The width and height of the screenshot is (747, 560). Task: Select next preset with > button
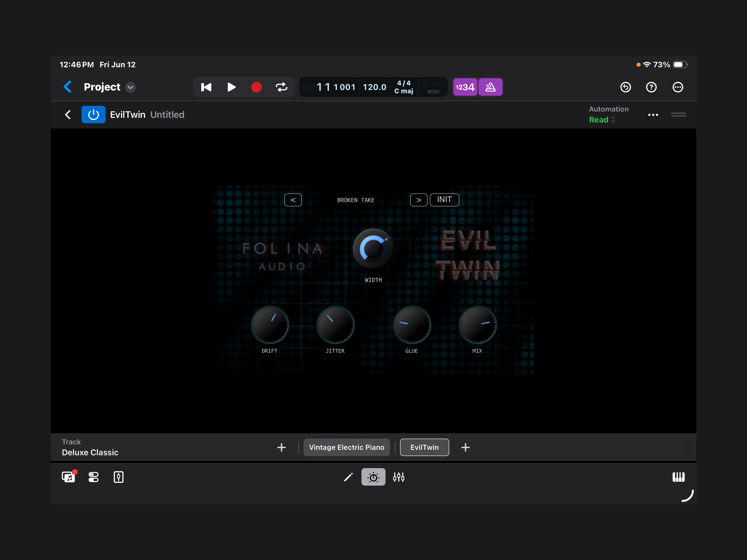(418, 200)
